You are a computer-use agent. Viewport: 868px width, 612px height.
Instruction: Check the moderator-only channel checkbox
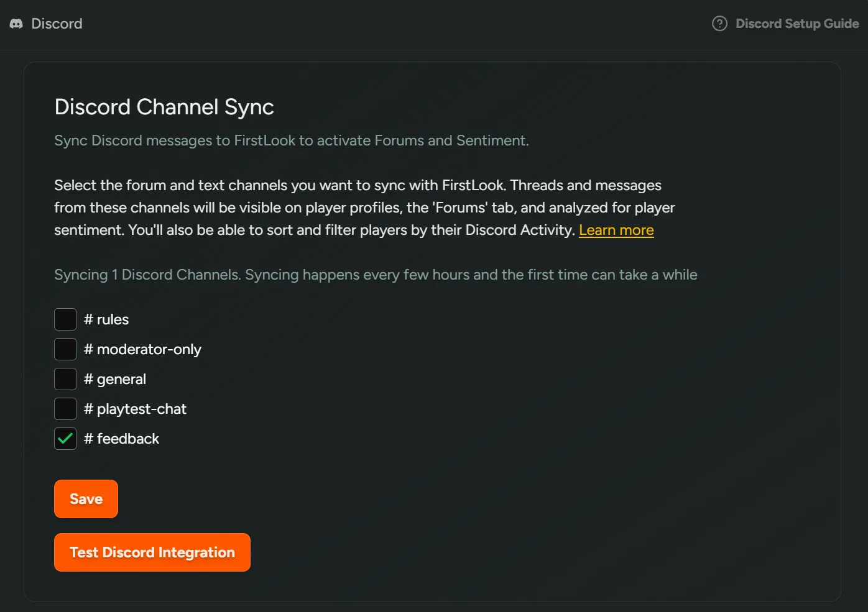(65, 349)
